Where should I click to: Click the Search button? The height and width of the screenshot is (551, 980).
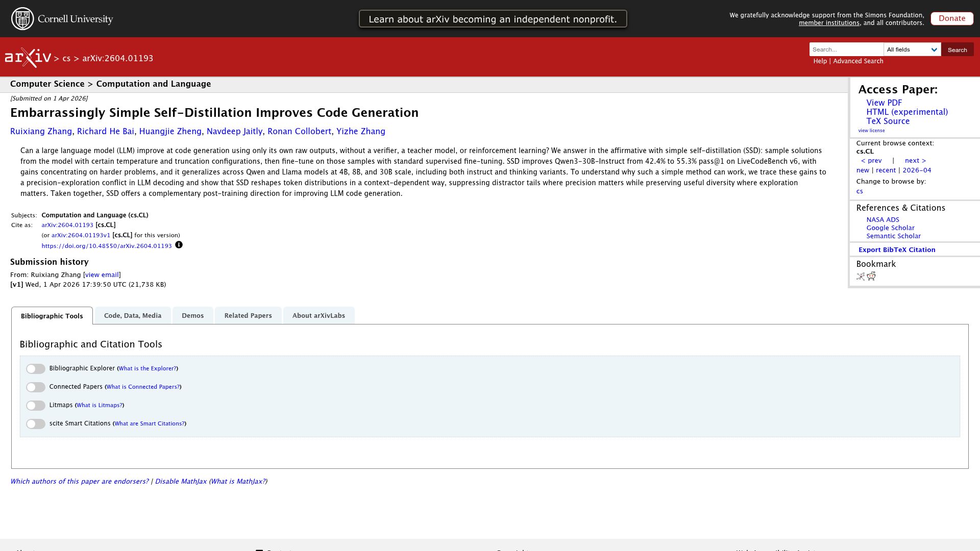[957, 49]
